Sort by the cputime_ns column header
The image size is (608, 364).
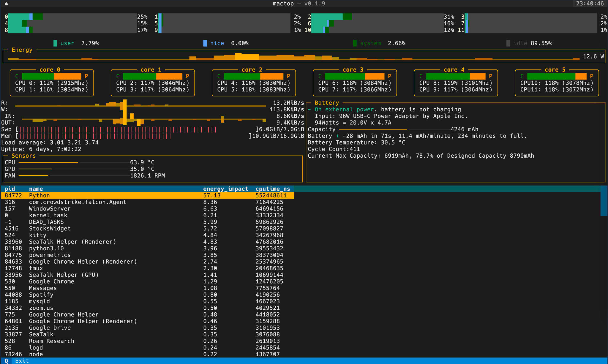point(272,189)
